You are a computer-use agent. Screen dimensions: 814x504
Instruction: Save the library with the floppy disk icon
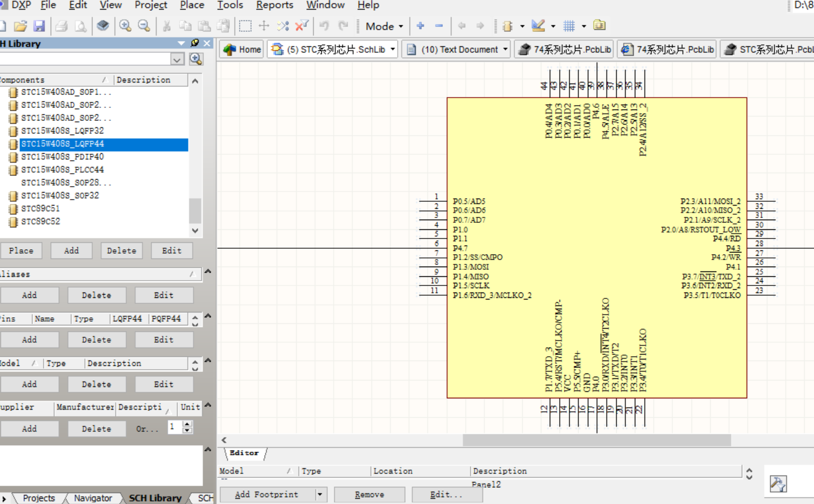(39, 26)
